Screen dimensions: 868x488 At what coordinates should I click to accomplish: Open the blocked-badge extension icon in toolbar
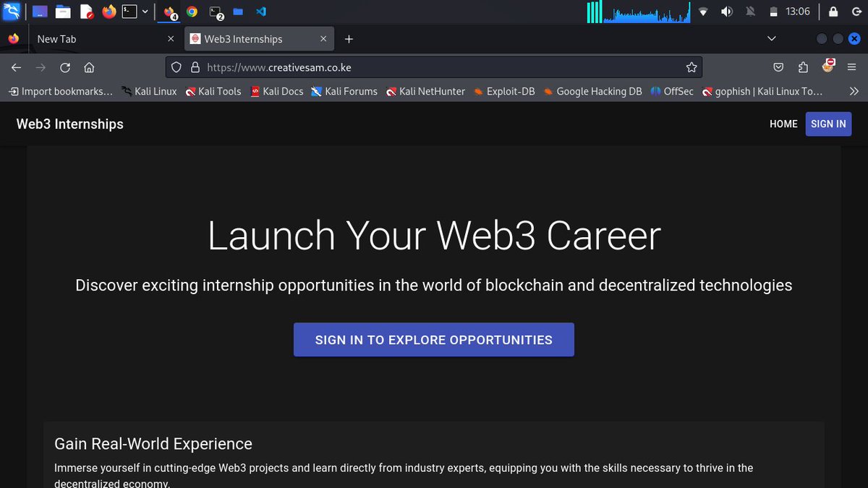coord(829,67)
